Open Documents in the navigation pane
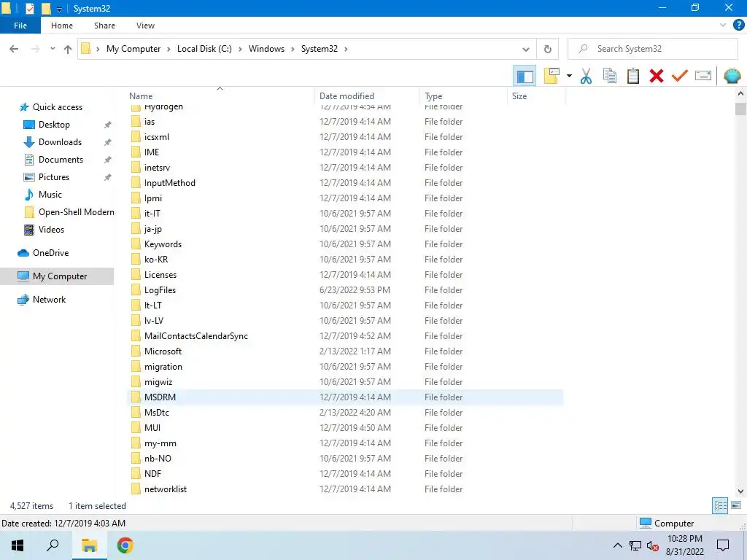Image resolution: width=747 pixels, height=560 pixels. (61, 160)
